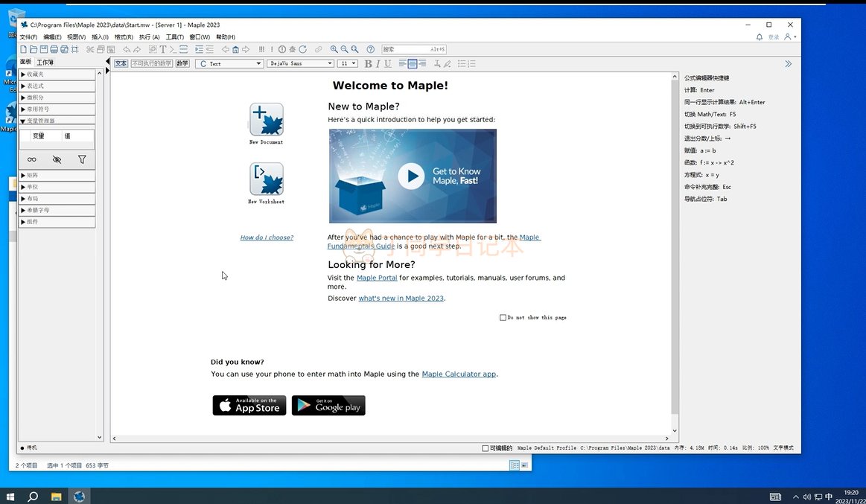
Task: Open the font size 11 dropdown
Action: tap(348, 64)
